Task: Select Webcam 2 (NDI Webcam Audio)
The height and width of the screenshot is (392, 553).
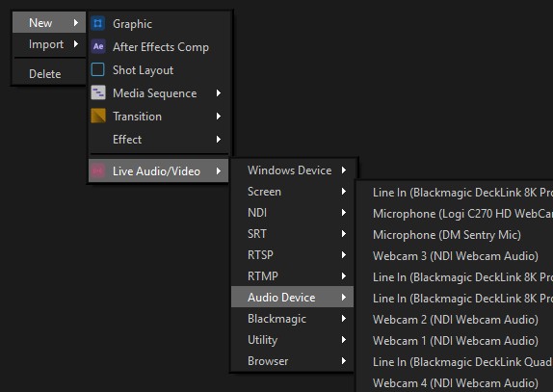Action: pyautogui.click(x=455, y=320)
